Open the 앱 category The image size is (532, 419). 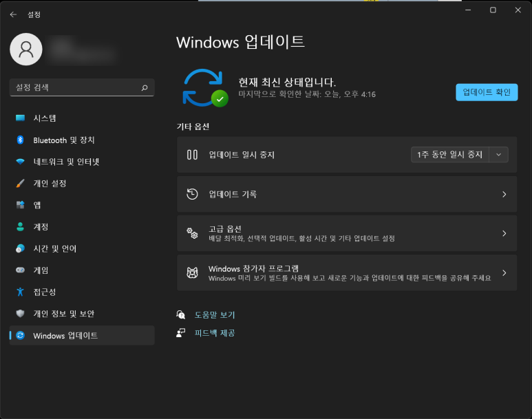(82, 205)
